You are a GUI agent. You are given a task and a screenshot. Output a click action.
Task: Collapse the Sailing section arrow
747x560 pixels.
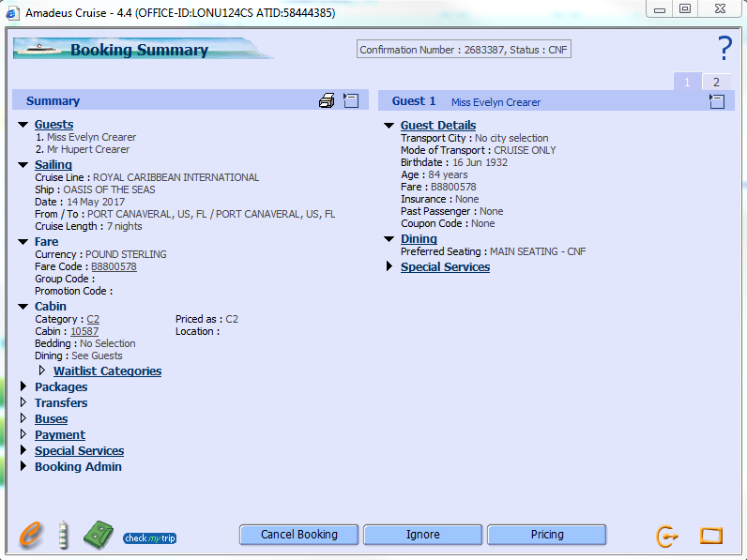[x=23, y=165]
